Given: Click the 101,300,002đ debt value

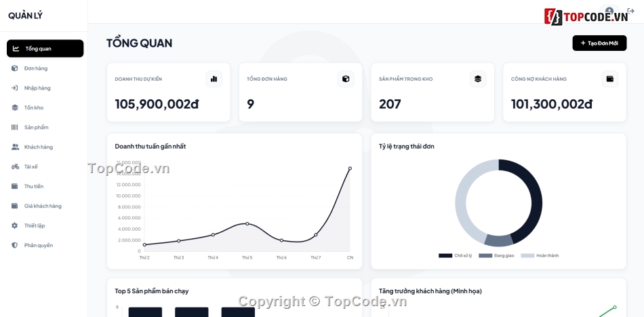Looking at the screenshot, I should 552,104.
